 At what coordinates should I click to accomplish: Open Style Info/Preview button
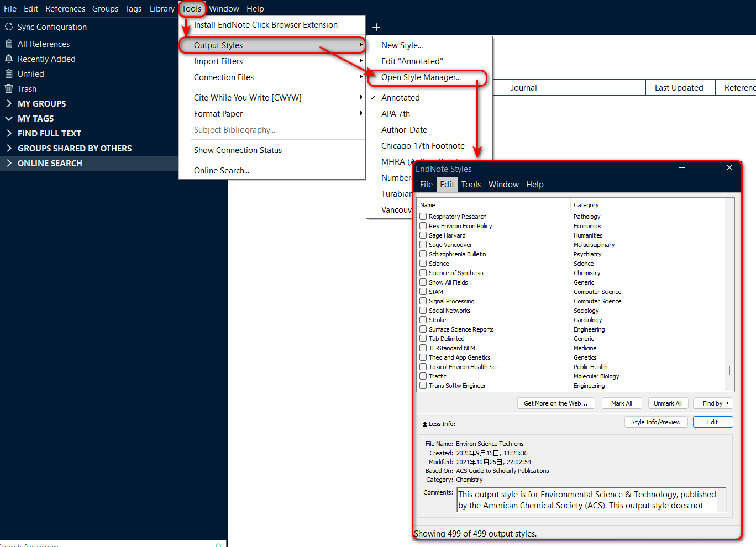click(656, 422)
